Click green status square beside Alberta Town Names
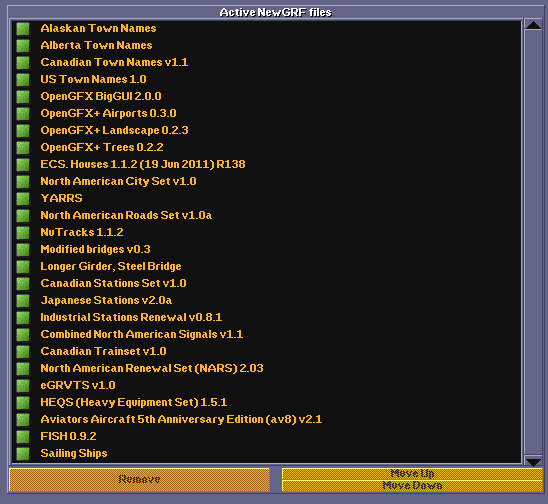 23,46
